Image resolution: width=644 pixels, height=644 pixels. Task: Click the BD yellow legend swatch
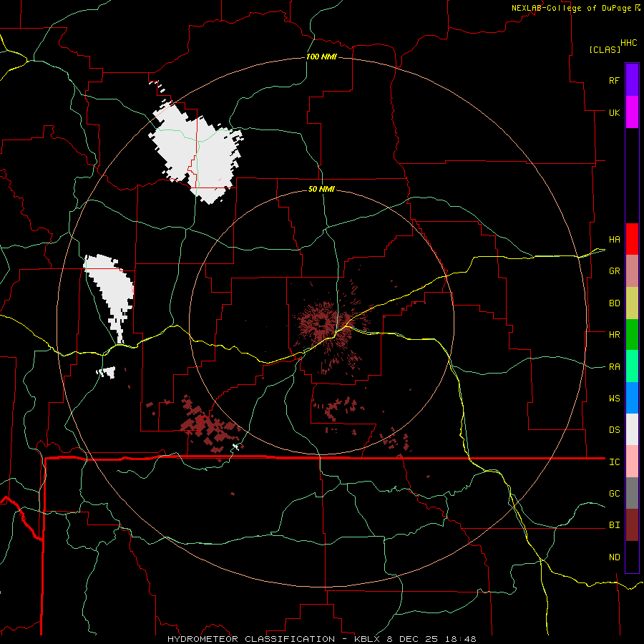[632, 303]
